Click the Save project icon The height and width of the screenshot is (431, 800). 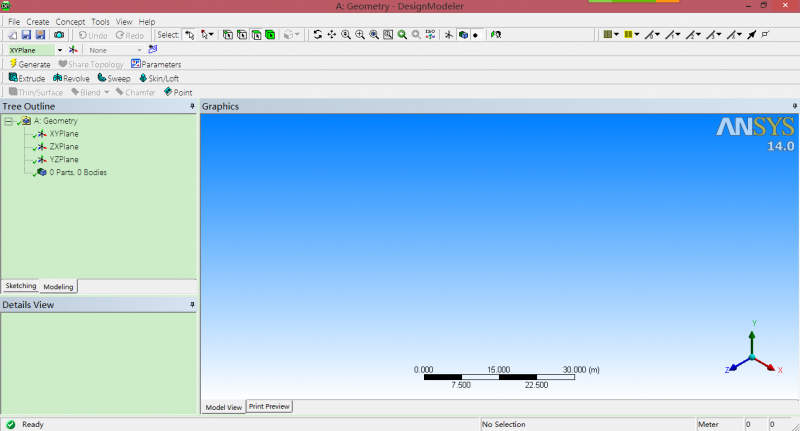coord(26,35)
